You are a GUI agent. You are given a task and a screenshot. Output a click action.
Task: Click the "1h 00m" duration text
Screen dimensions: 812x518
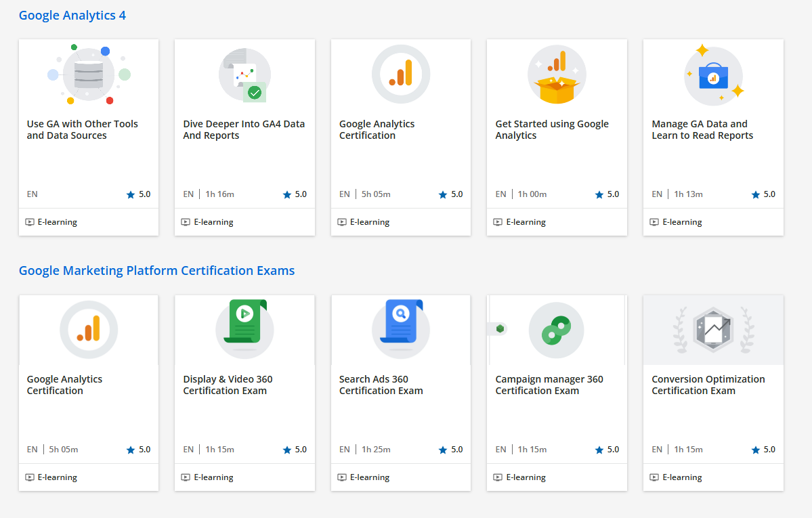click(x=532, y=194)
